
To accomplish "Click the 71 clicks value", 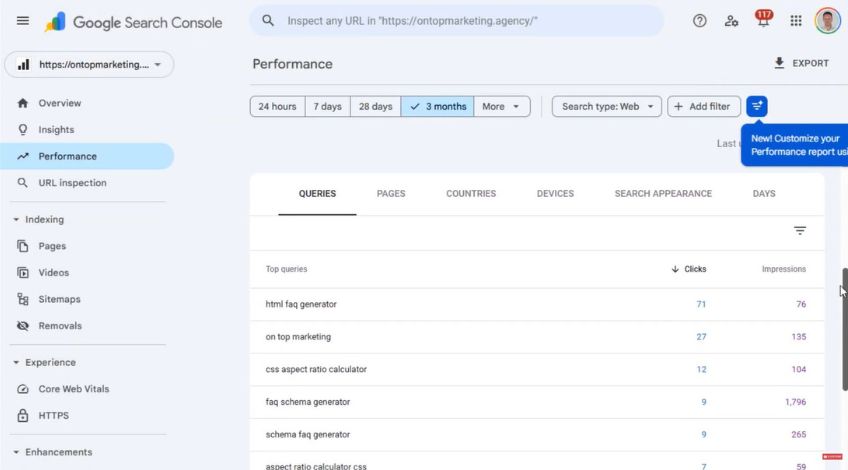I will click(x=701, y=304).
